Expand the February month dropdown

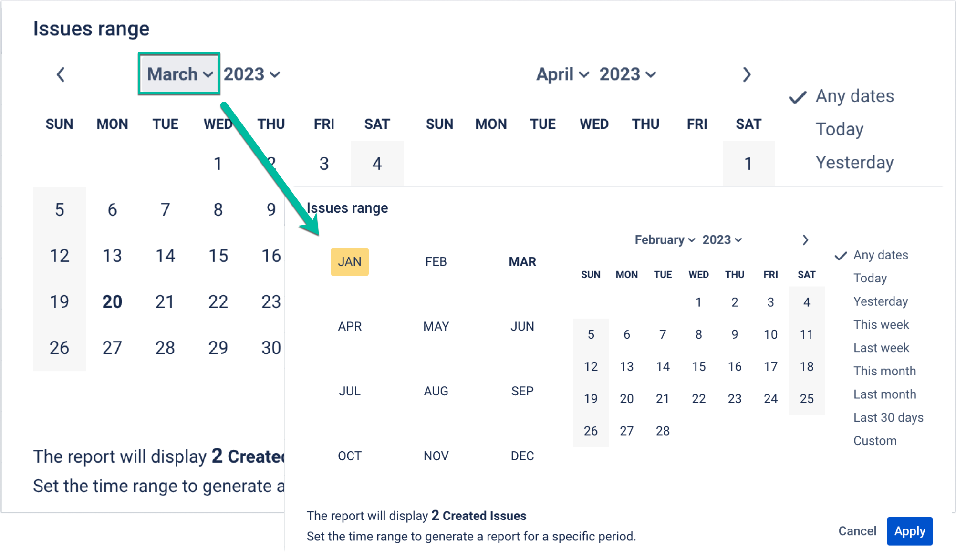pos(665,240)
